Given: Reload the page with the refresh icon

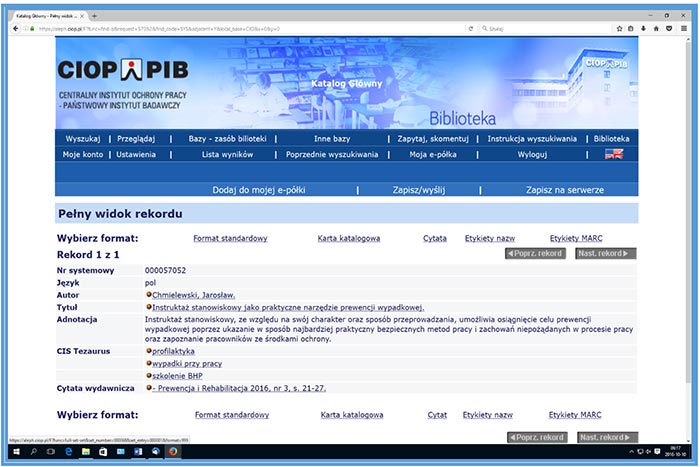Looking at the screenshot, I should click(x=471, y=29).
